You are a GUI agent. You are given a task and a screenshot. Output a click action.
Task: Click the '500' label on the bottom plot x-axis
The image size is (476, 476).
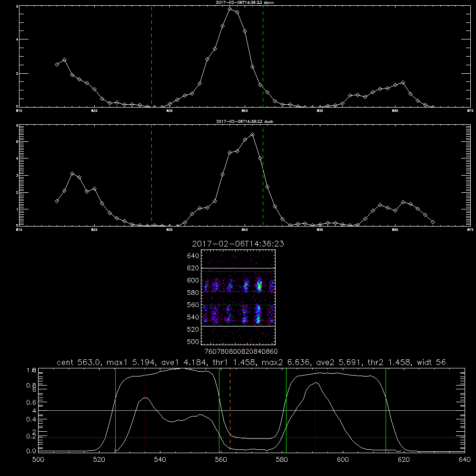(x=38, y=460)
